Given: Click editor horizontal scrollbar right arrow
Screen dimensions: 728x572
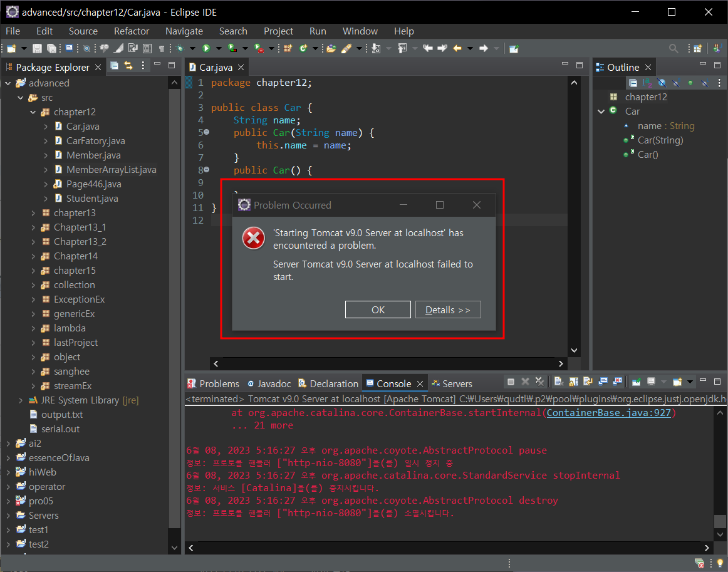Looking at the screenshot, I should tap(560, 363).
